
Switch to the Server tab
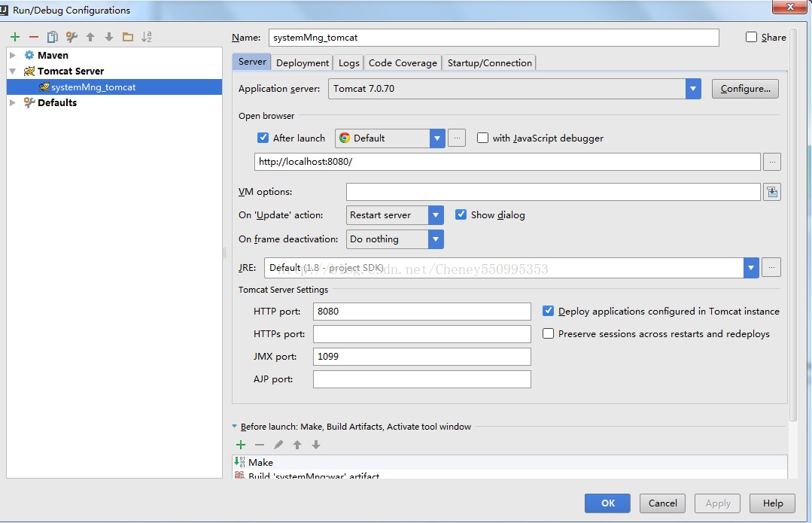(251, 62)
